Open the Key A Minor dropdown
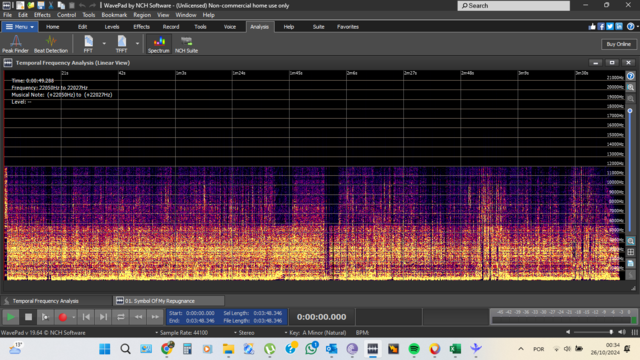The height and width of the screenshot is (360, 640). coord(316,333)
